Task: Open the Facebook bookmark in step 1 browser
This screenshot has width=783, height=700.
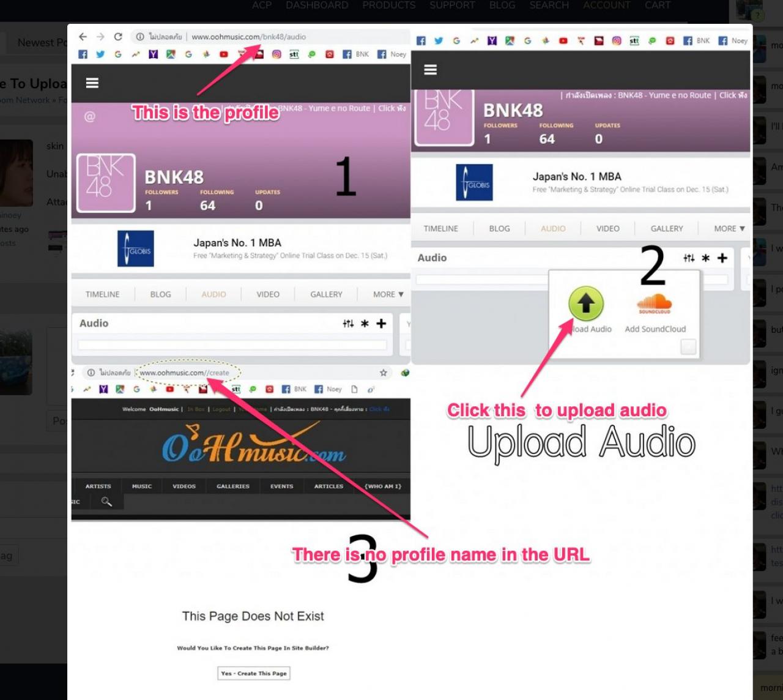Action: 83,54
